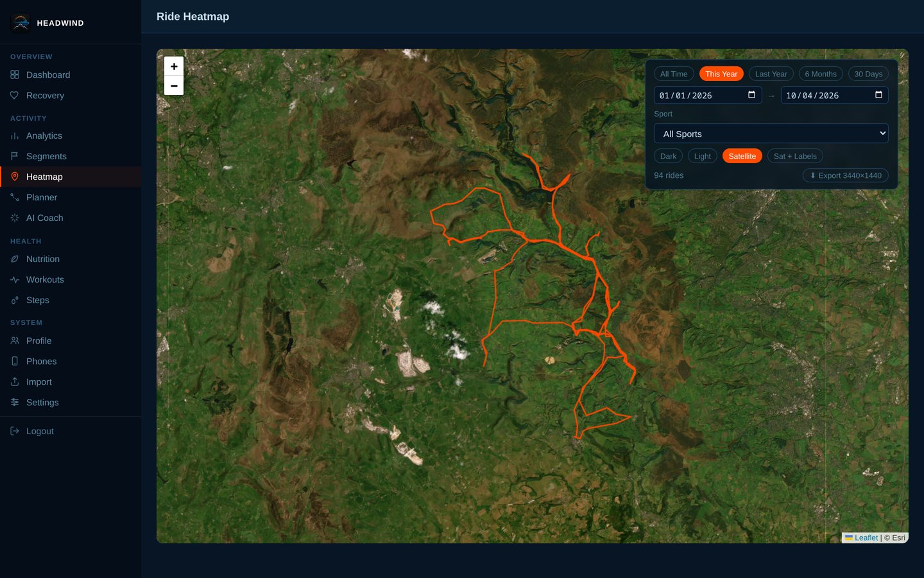Click the Settings sliders icon

tap(15, 403)
